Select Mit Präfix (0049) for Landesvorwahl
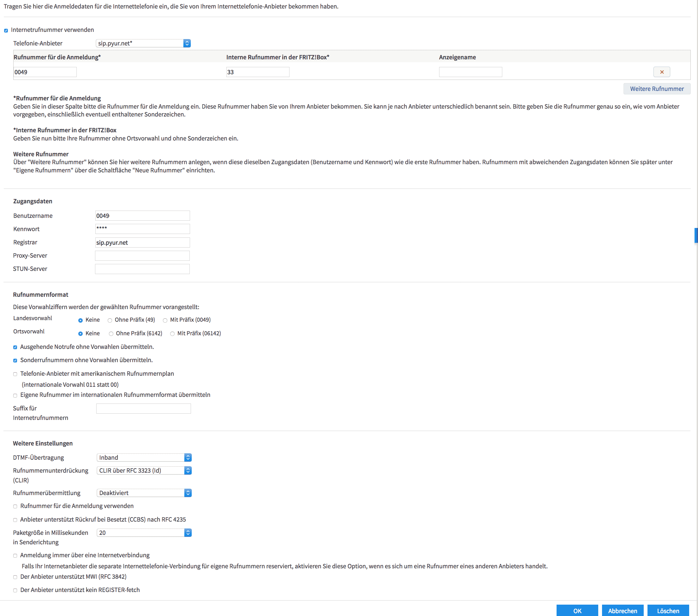 click(x=165, y=320)
